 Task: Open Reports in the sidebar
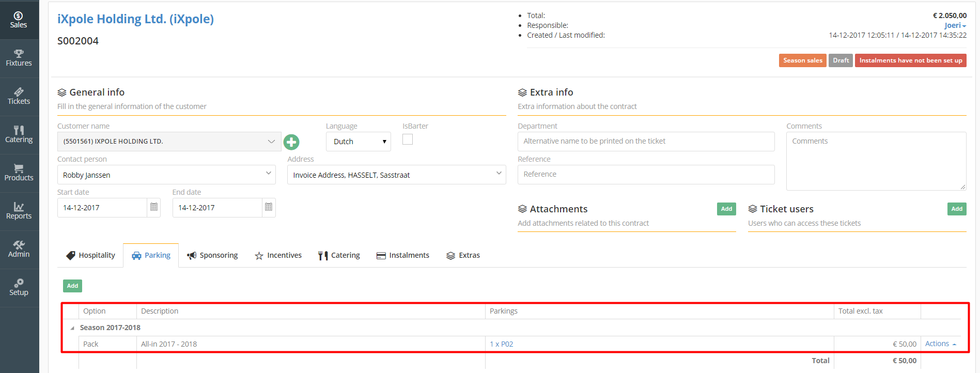[19, 211]
